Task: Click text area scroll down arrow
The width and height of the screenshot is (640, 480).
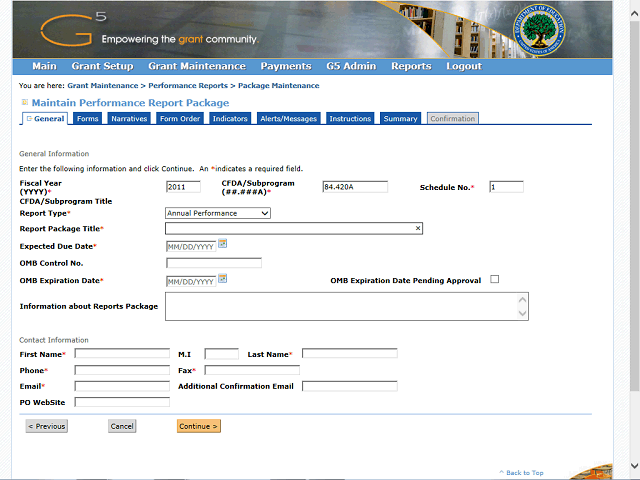Action: (522, 313)
